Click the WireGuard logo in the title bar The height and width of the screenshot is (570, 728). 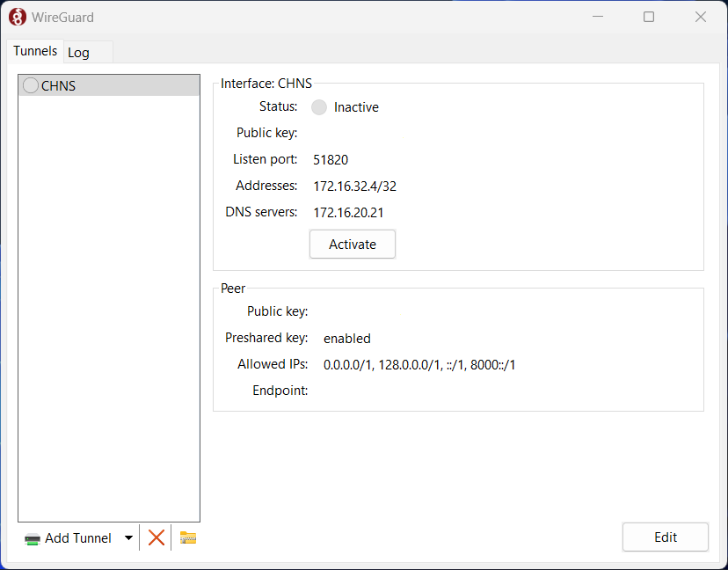(17, 16)
